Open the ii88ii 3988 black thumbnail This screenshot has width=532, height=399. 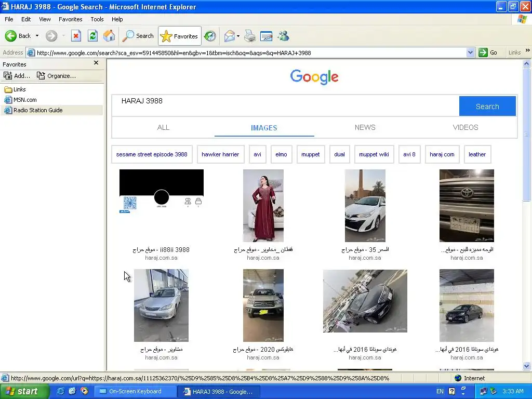click(162, 191)
